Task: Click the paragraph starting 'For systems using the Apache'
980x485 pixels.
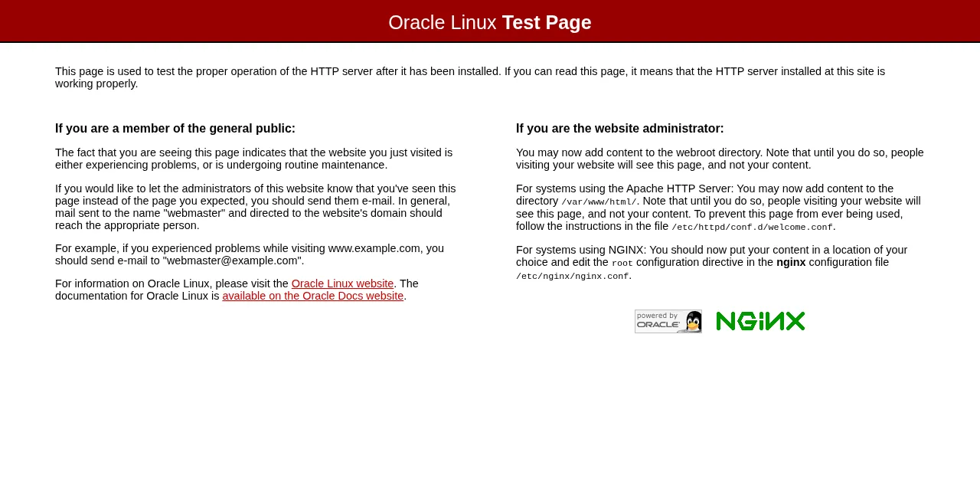Action: pos(719,208)
